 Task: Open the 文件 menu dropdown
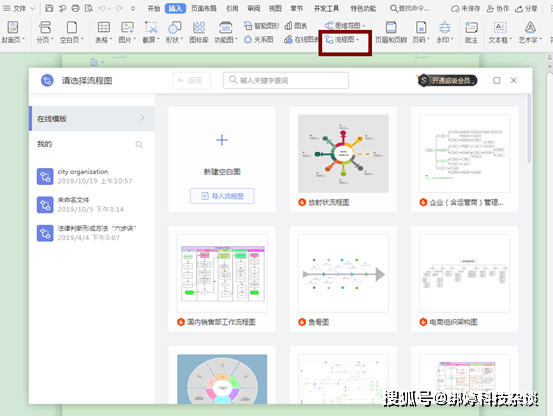coord(19,8)
